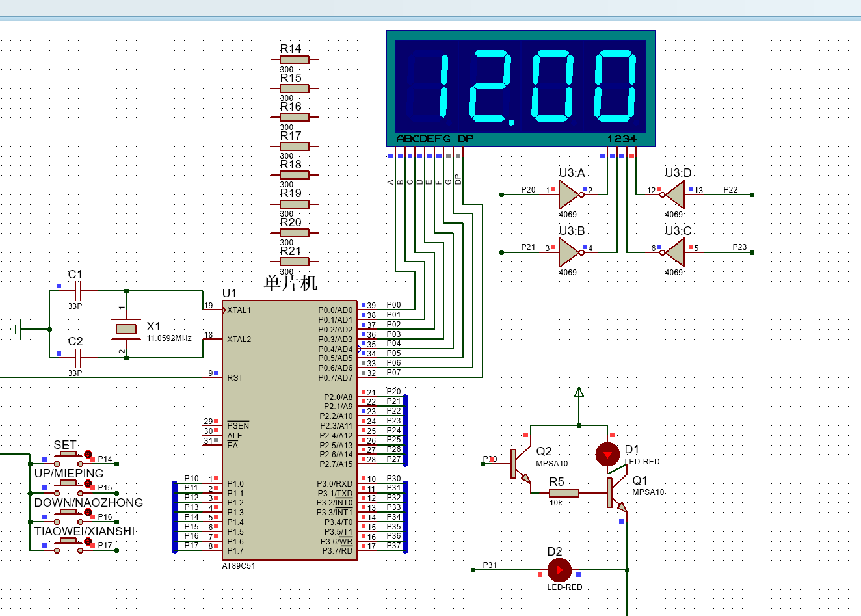Screen dimensions: 861x616
Task: Click the XTAL1 pin label
Action: tap(239, 310)
